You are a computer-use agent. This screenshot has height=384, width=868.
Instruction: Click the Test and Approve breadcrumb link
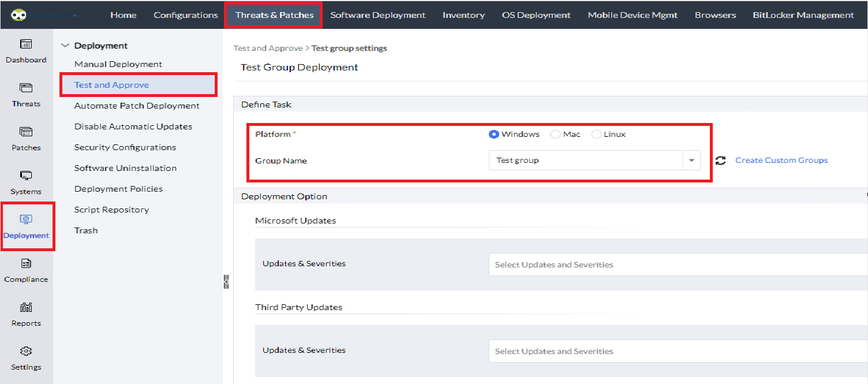(268, 48)
